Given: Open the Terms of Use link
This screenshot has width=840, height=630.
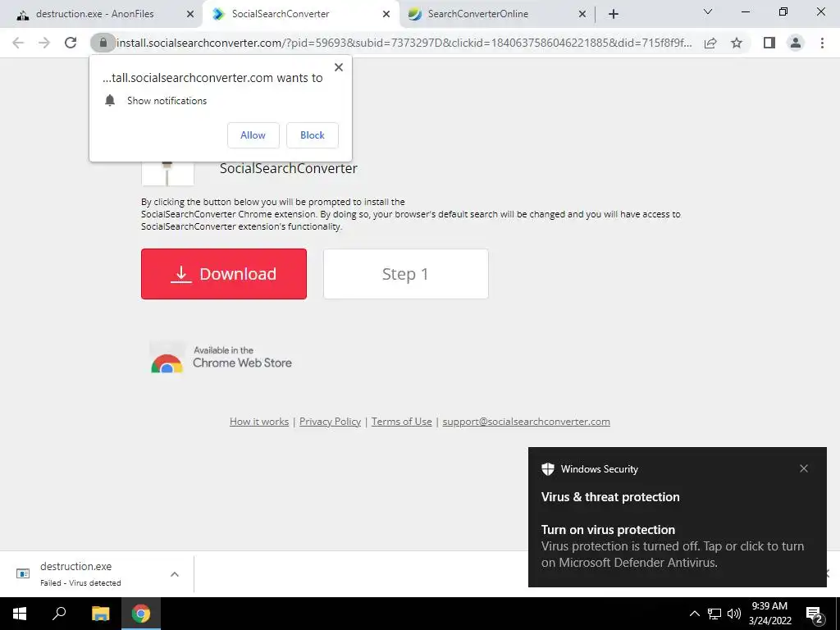Looking at the screenshot, I should click(x=402, y=422).
